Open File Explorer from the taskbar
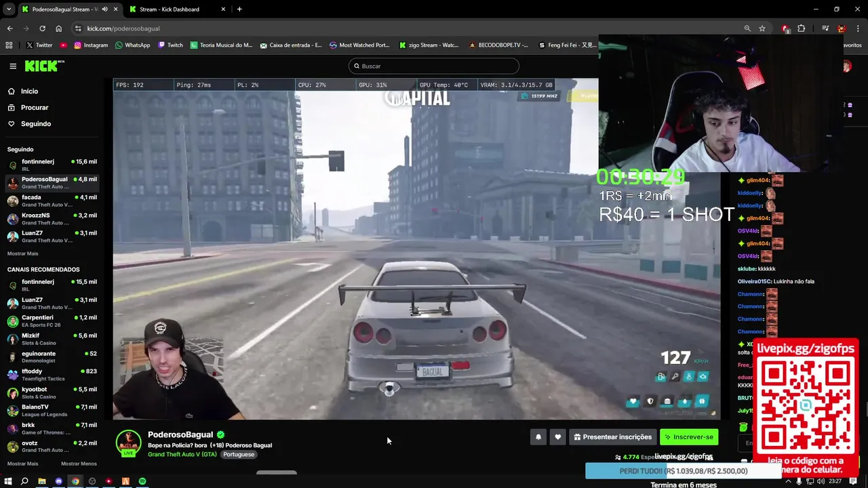Image resolution: width=868 pixels, height=488 pixels. click(x=41, y=481)
